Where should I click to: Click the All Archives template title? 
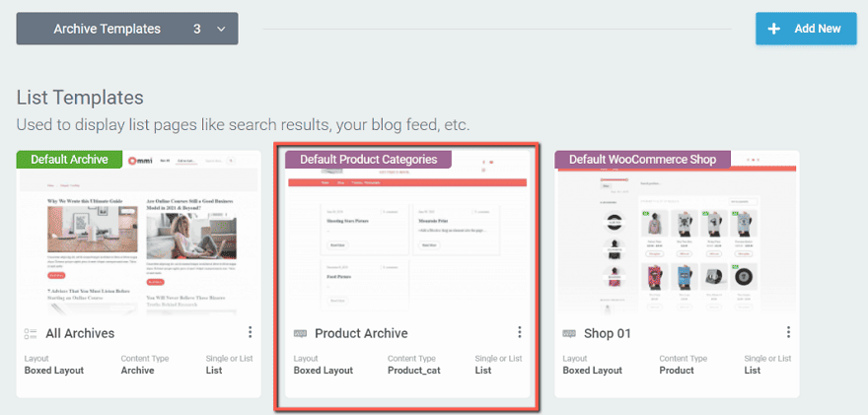(79, 333)
